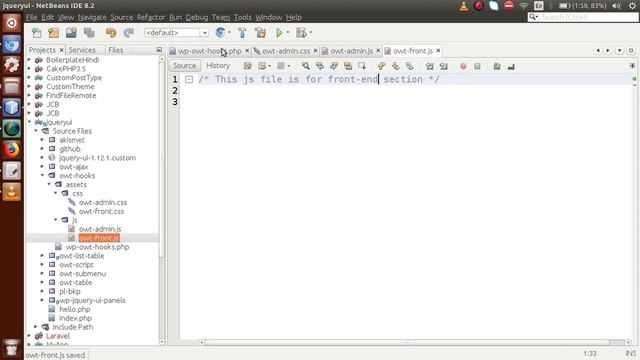Collapse the css folder node
The height and width of the screenshot is (360, 640).
[x=56, y=193]
